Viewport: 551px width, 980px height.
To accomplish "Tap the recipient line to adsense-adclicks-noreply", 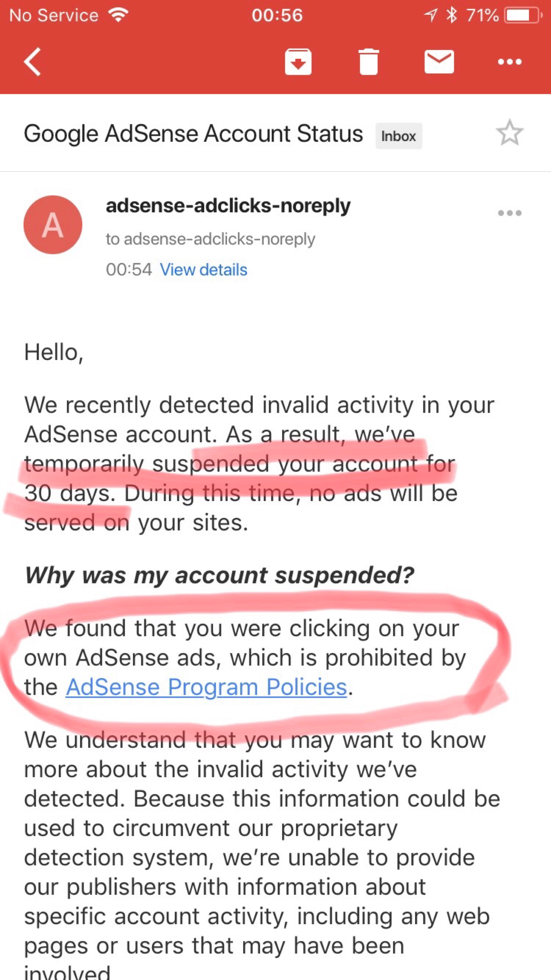I will 210,239.
